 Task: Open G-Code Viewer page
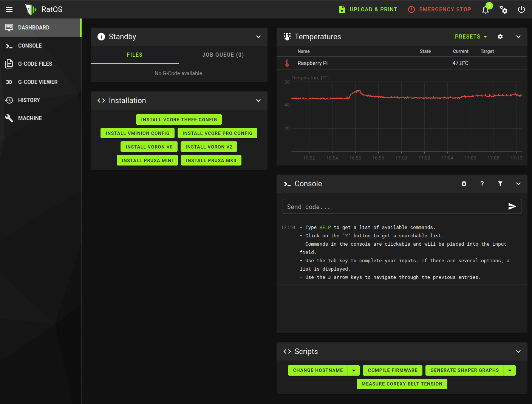pyautogui.click(x=40, y=82)
